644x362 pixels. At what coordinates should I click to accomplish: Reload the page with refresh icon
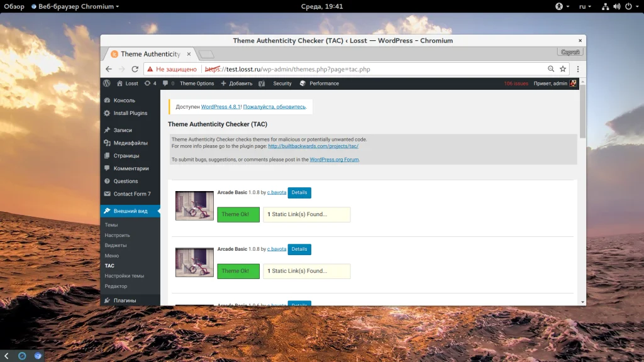[x=135, y=69]
